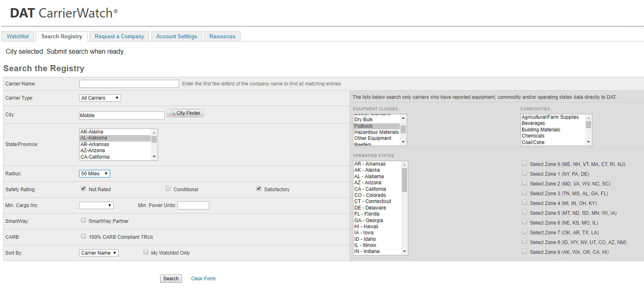This screenshot has height=288, width=644.
Task: Open the Resources tab
Action: (222, 36)
